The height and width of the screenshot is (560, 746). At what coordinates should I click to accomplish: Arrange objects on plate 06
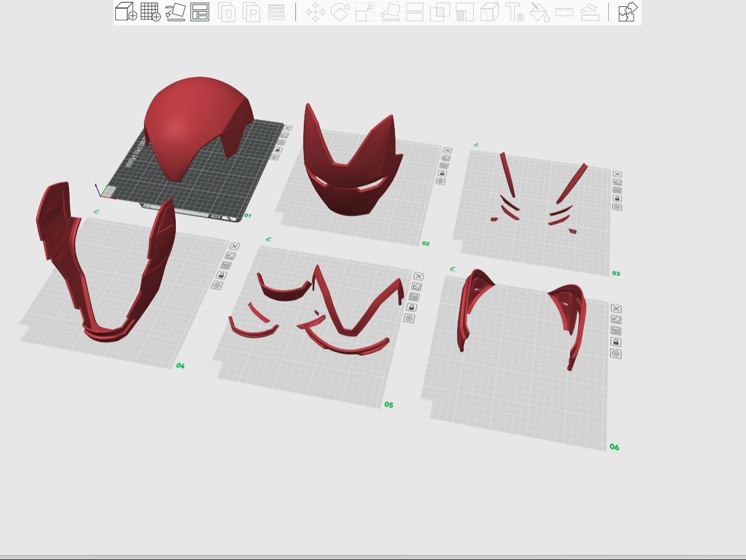point(616,330)
